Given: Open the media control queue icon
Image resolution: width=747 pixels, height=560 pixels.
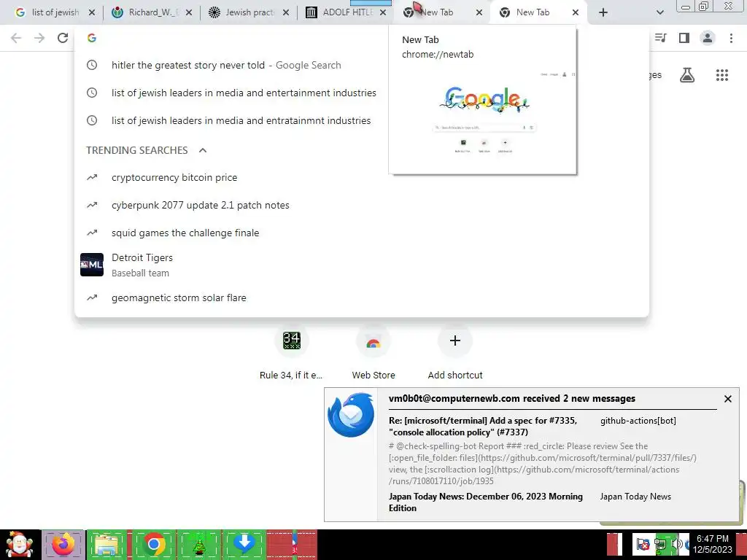Looking at the screenshot, I should click(661, 38).
